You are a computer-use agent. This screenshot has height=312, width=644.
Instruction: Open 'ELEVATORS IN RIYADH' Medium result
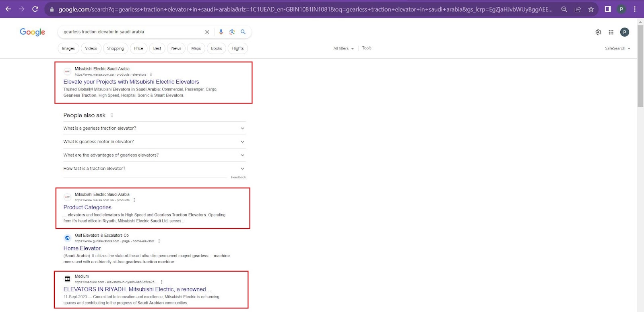point(137,289)
